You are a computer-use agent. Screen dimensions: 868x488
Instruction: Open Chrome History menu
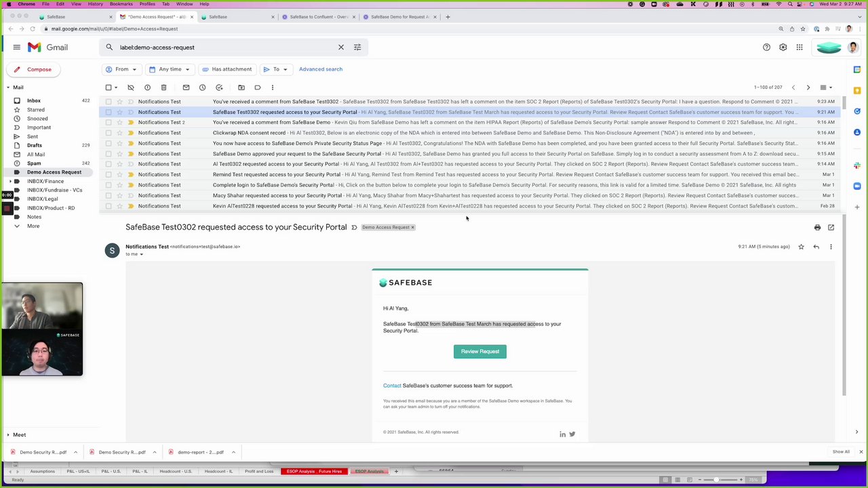click(x=96, y=4)
